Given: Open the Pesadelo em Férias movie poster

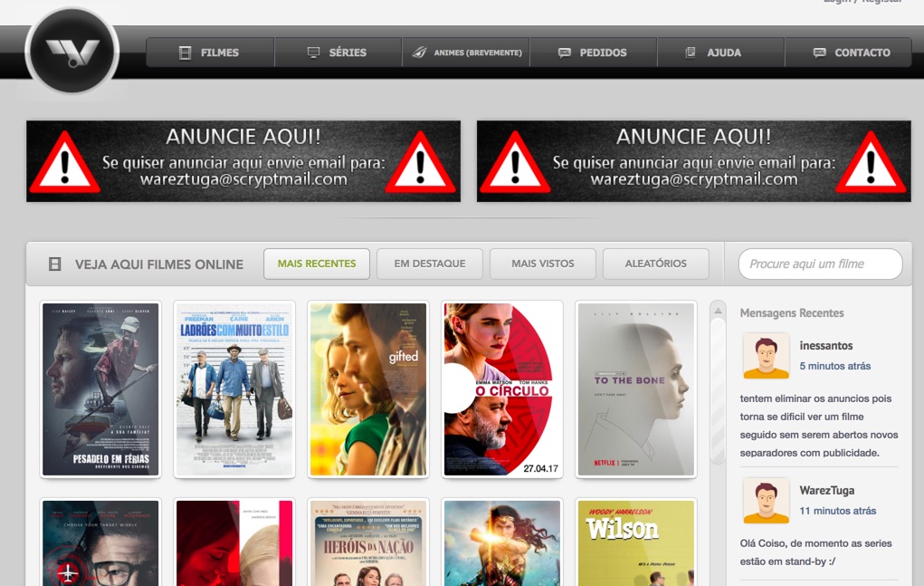Looking at the screenshot, I should 100,389.
